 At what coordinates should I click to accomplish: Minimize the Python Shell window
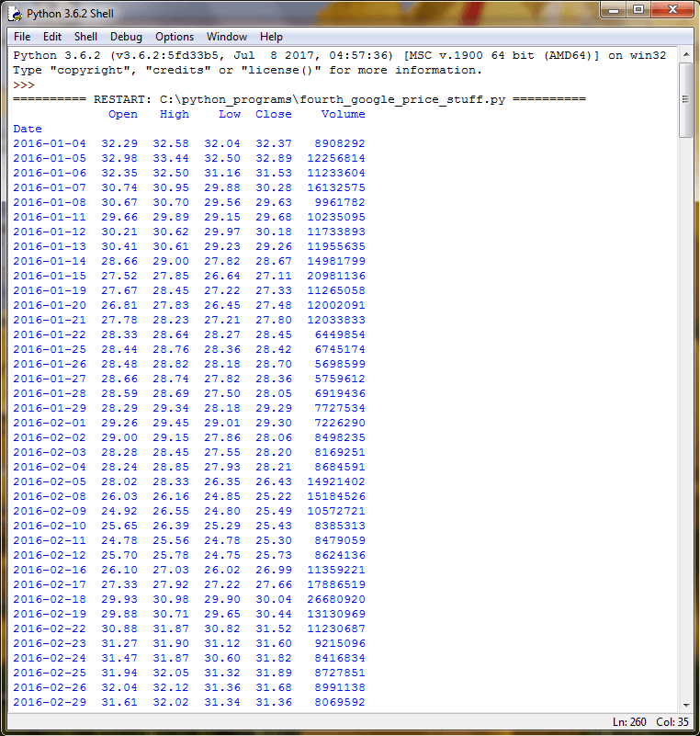point(614,10)
